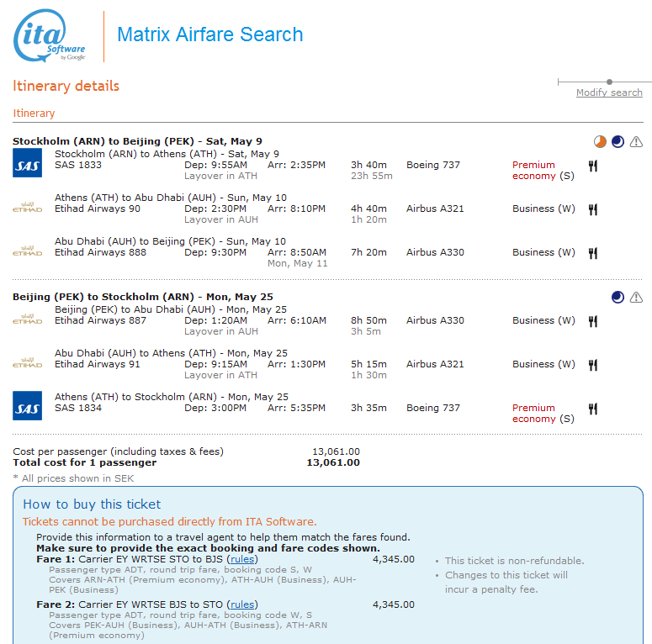Screen dimensions: 652x644
Task: Click the warning triangle on outbound trip
Action: [x=636, y=142]
